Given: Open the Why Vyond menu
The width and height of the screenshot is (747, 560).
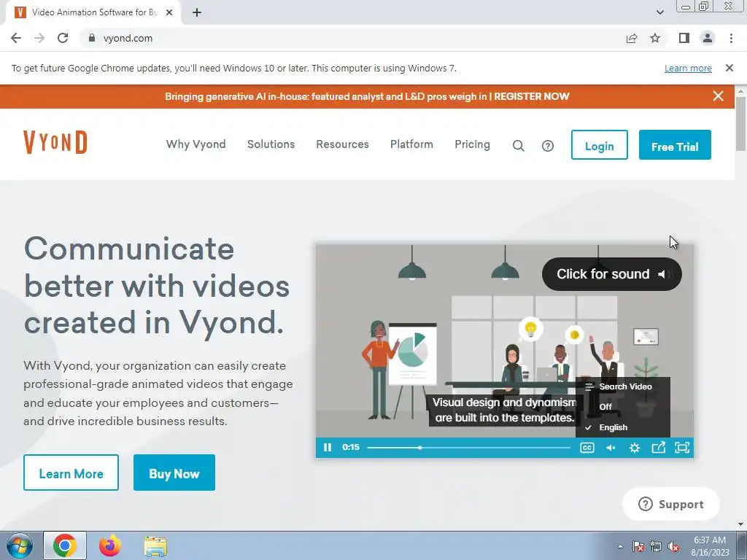Looking at the screenshot, I should (x=196, y=144).
